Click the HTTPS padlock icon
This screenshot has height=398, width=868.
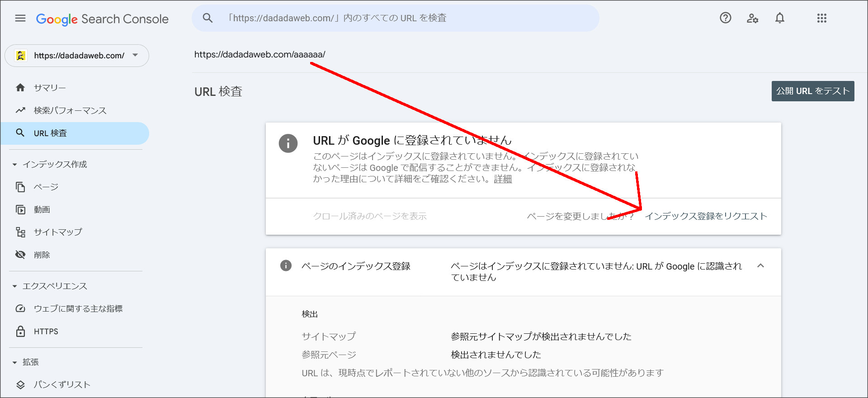(20, 331)
